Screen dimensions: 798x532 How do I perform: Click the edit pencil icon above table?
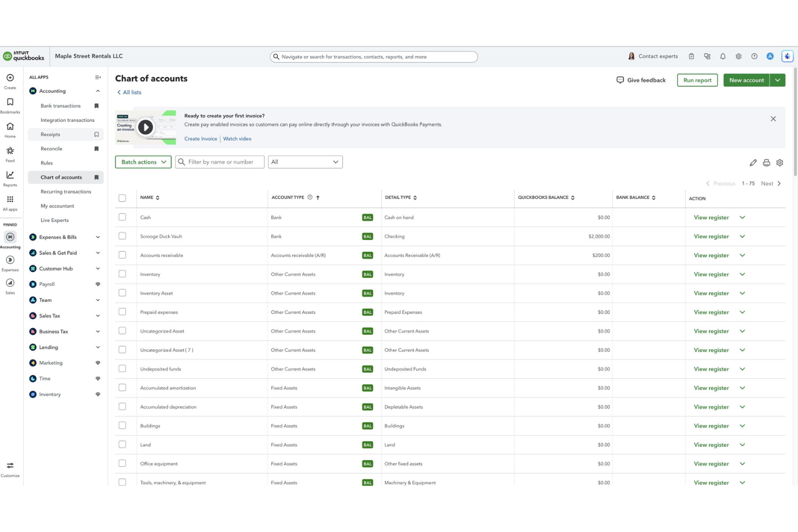point(753,162)
